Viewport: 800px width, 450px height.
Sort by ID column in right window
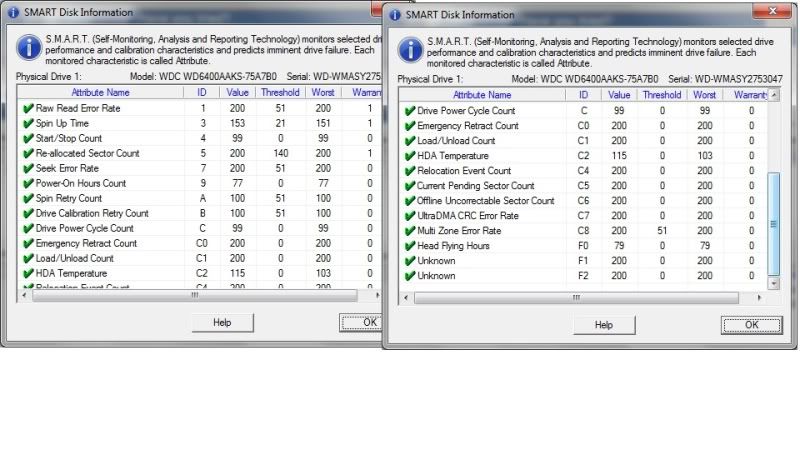(584, 95)
